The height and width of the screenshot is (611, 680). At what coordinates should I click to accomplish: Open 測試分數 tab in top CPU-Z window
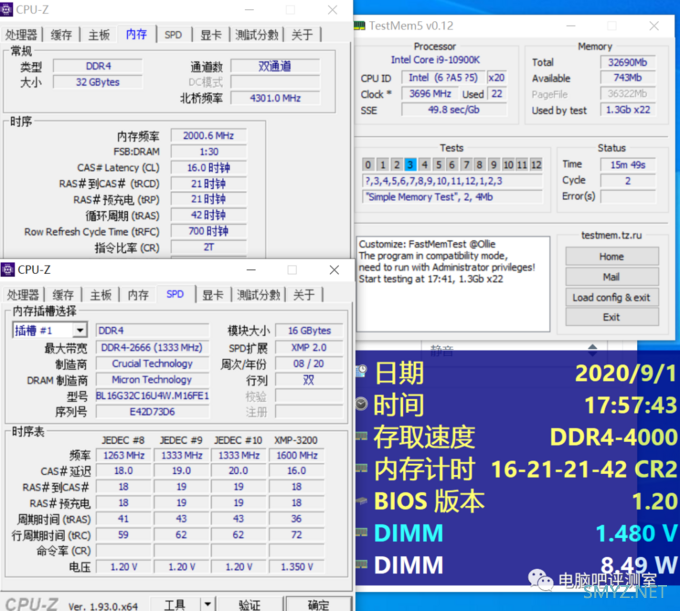(257, 35)
